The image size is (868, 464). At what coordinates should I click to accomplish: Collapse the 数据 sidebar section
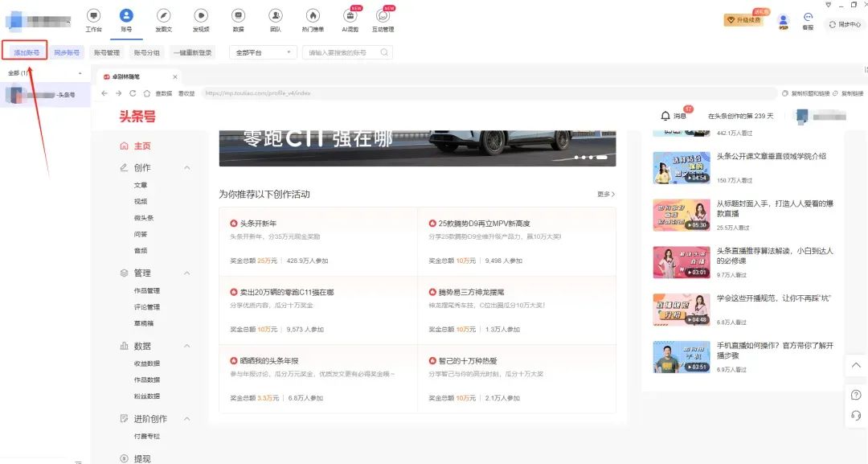pyautogui.click(x=187, y=346)
